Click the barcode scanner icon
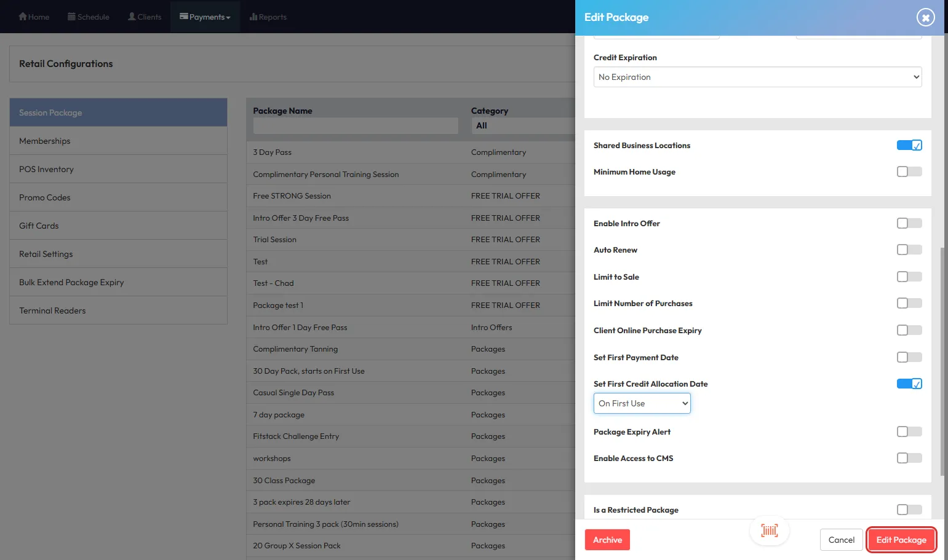 769,530
